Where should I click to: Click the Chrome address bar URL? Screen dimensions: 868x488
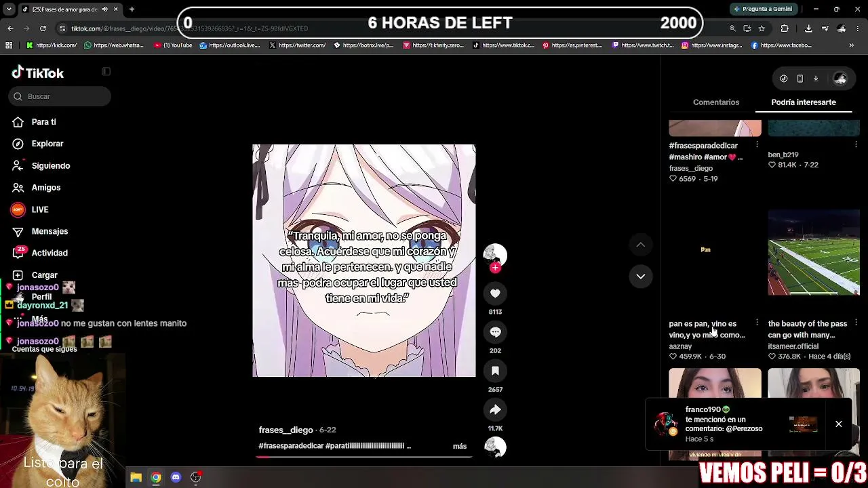pyautogui.click(x=190, y=28)
